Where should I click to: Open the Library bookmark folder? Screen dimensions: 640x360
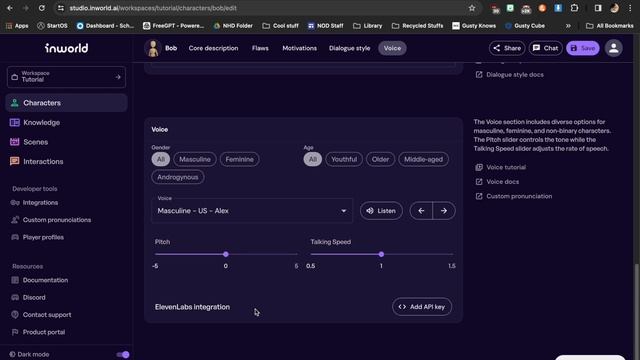click(x=368, y=26)
